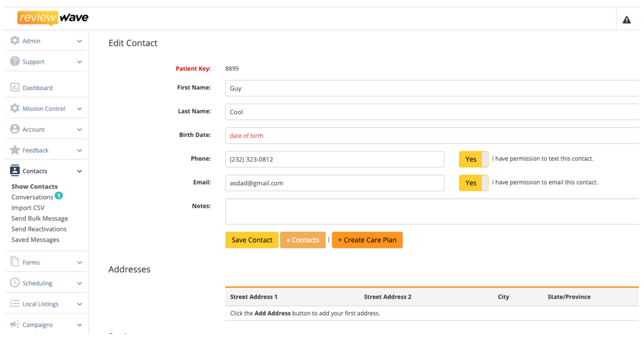
Task: Click the State/Province column header
Action: [x=569, y=297]
